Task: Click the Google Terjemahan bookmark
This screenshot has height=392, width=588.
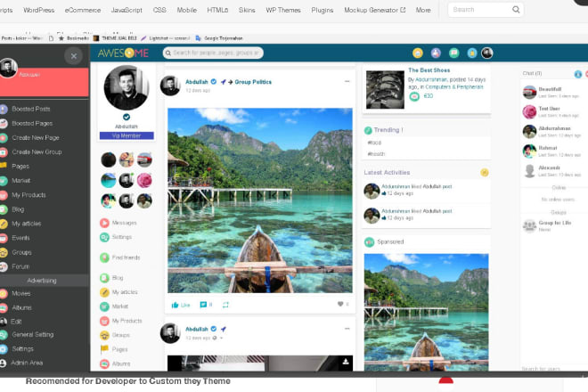Action: pos(219,38)
